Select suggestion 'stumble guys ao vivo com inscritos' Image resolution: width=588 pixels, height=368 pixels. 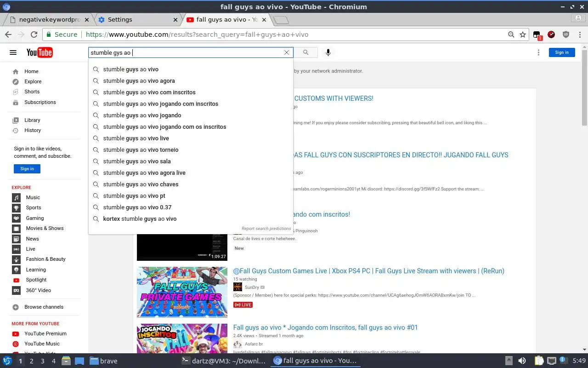tap(191, 92)
